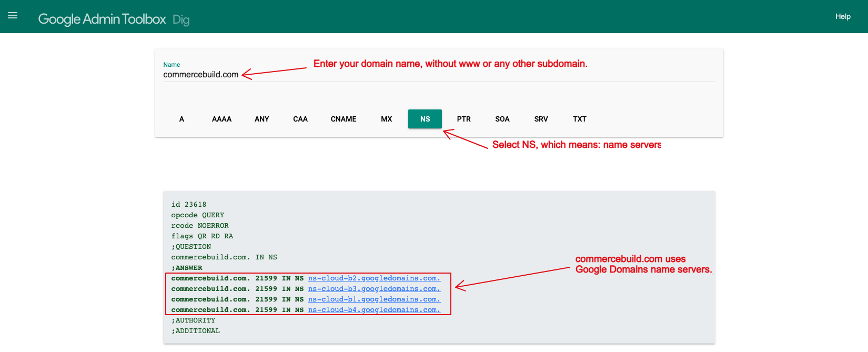Click the 'flags QR RD RA' line
The image size is (868, 352).
[x=202, y=236]
